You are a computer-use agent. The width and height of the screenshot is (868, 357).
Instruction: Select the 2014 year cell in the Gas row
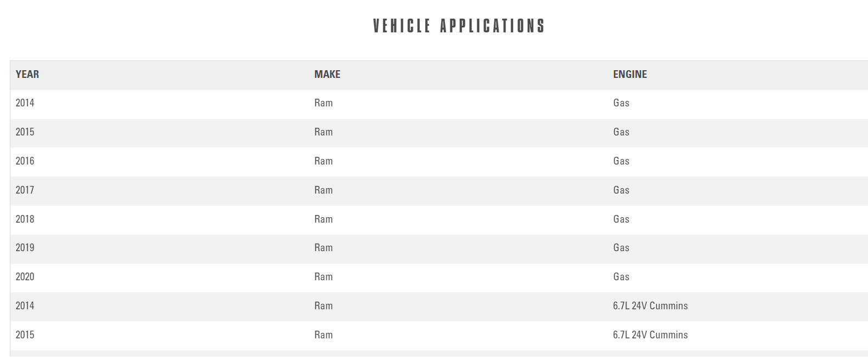click(x=25, y=103)
